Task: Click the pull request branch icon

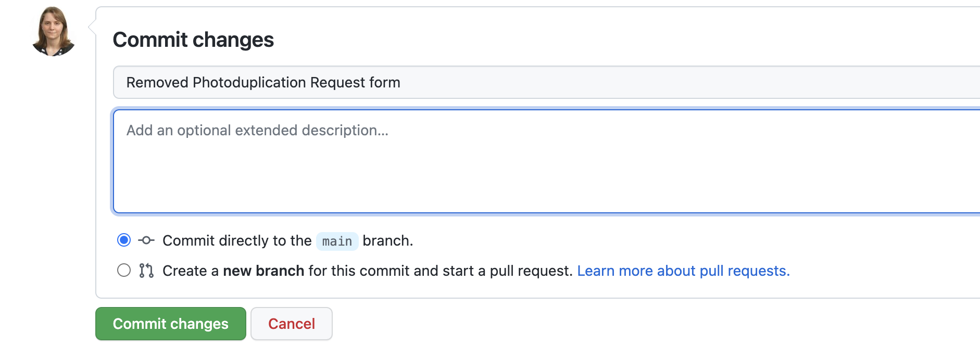Action: 146,270
